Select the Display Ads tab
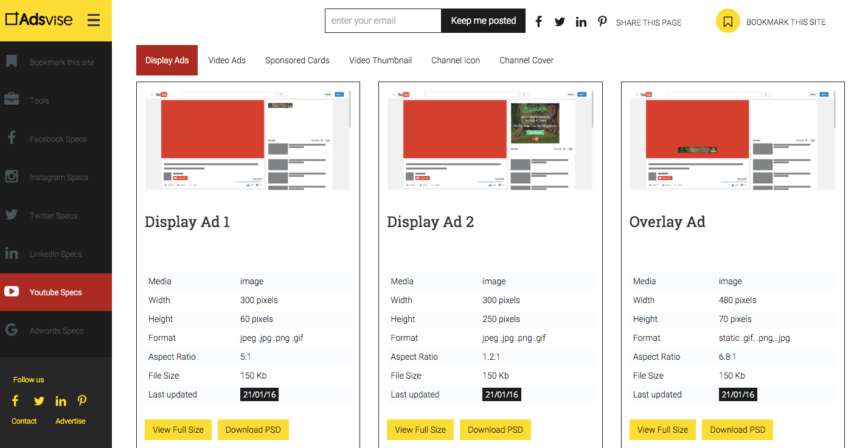 (x=167, y=60)
